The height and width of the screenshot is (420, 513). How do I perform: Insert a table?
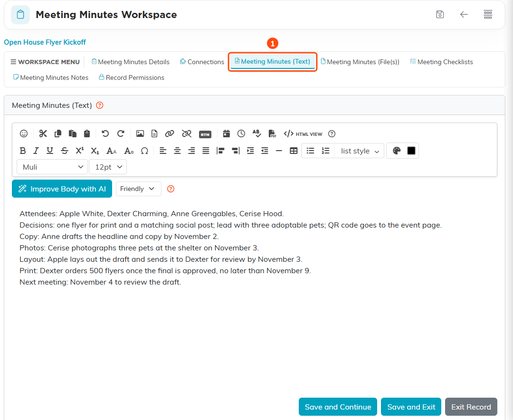point(294,151)
